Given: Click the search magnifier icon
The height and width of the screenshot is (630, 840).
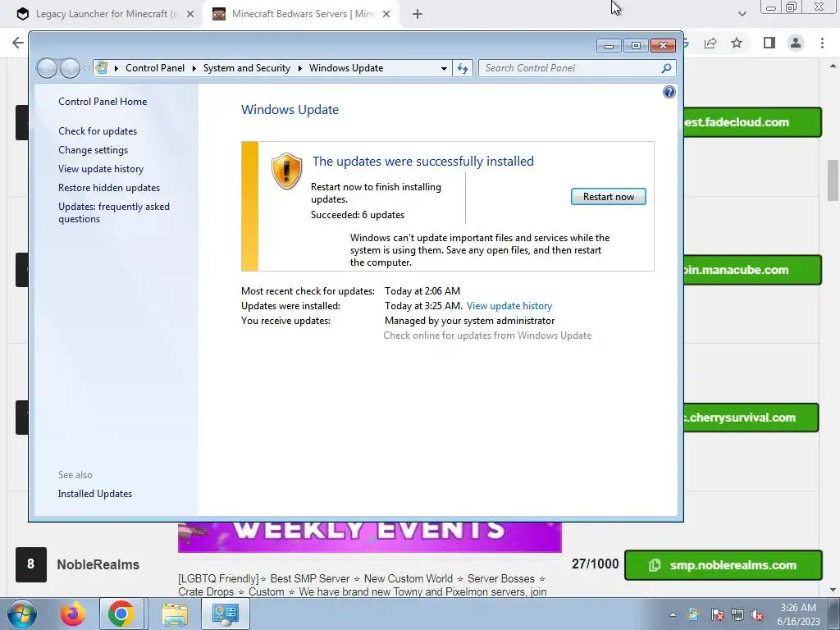Looking at the screenshot, I should pos(666,68).
